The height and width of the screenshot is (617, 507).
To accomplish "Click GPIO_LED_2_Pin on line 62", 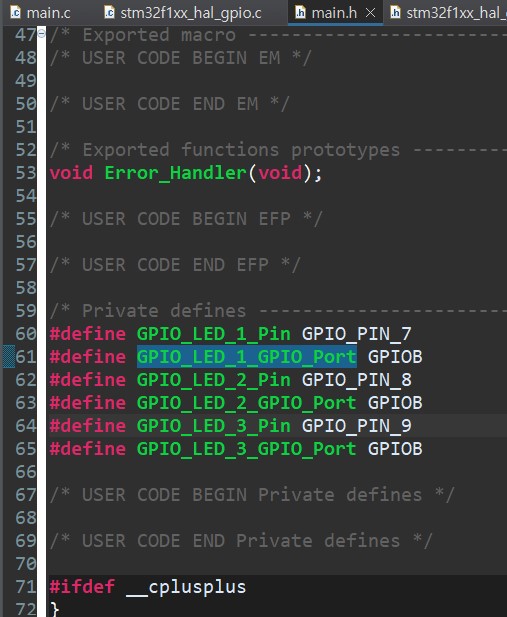I will [213, 380].
